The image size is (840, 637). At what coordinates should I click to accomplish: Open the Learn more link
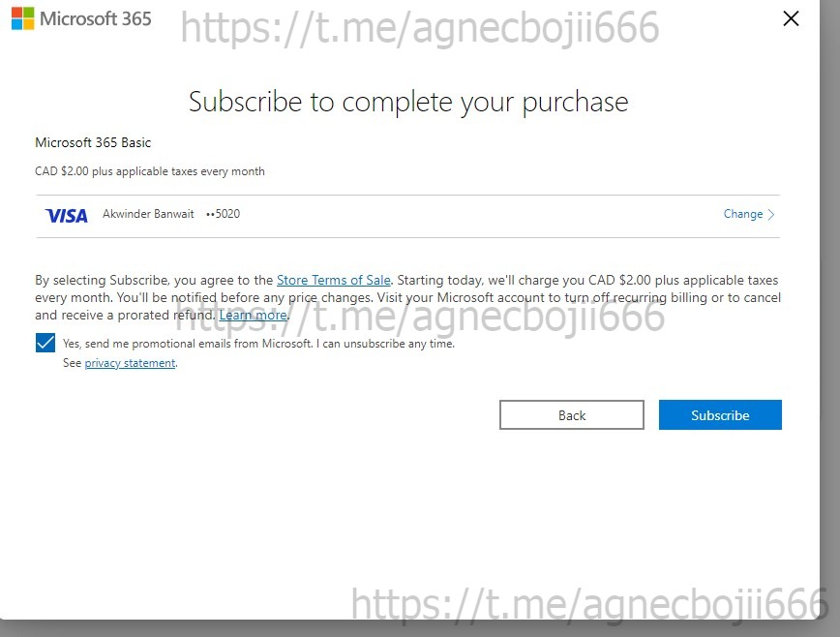coord(253,315)
